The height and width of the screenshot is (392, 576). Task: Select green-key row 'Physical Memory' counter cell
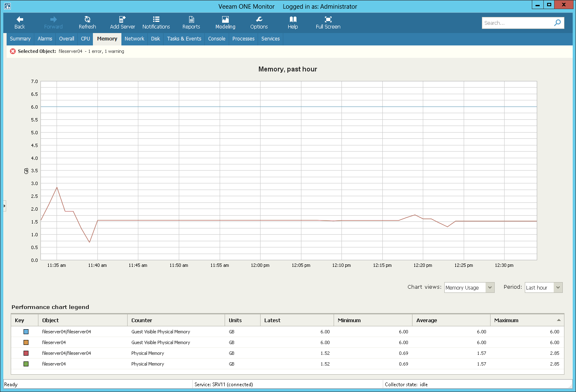click(x=148, y=364)
